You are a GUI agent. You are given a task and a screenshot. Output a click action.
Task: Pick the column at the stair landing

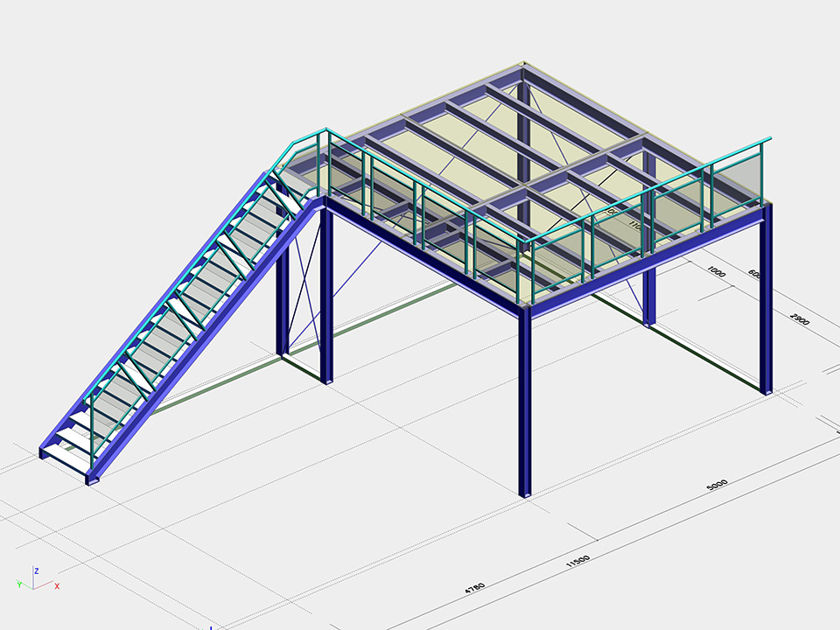coord(326,297)
